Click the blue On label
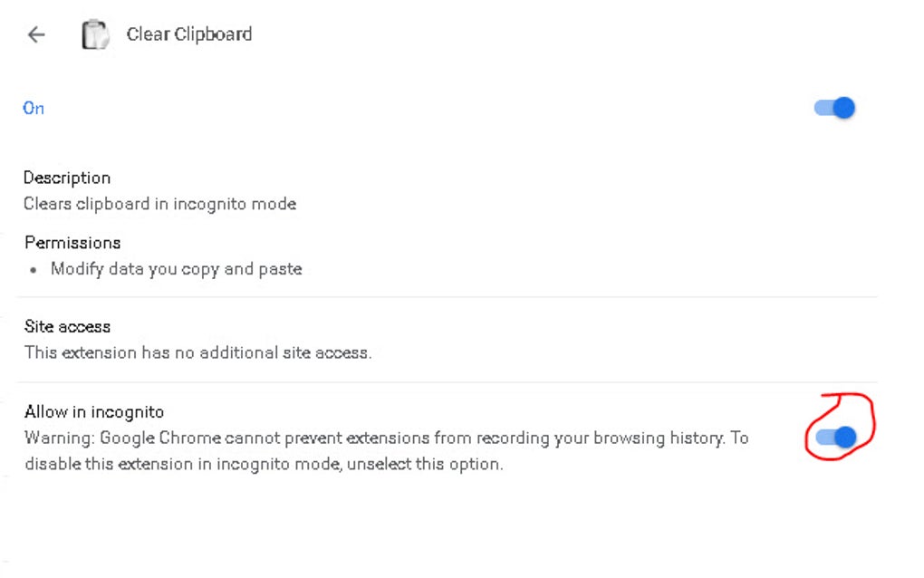Screen dimensions: 924x578 (x=33, y=108)
